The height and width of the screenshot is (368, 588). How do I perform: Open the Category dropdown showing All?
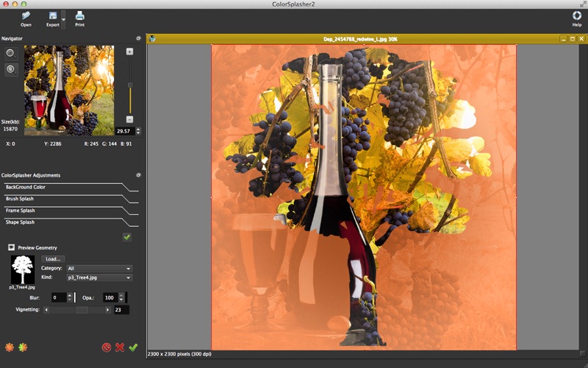99,269
